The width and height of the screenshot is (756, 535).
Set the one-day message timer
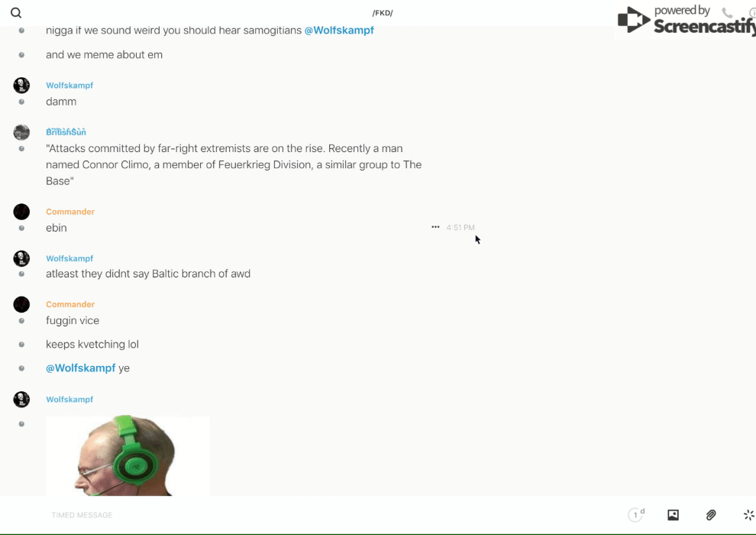point(636,514)
